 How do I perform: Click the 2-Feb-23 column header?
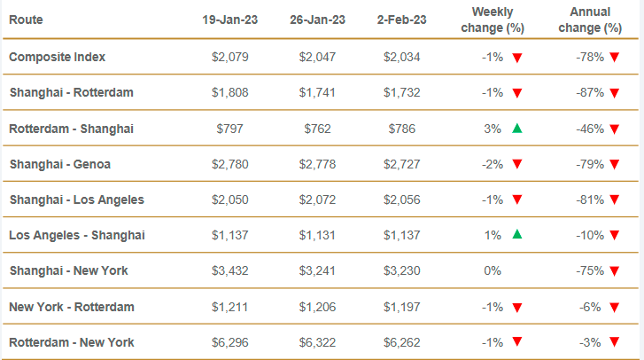[402, 19]
